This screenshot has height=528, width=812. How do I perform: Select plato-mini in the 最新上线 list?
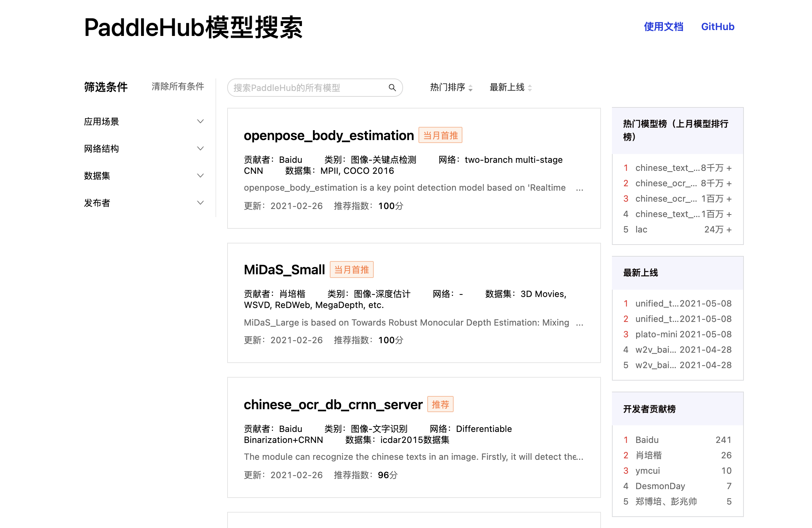[656, 334]
